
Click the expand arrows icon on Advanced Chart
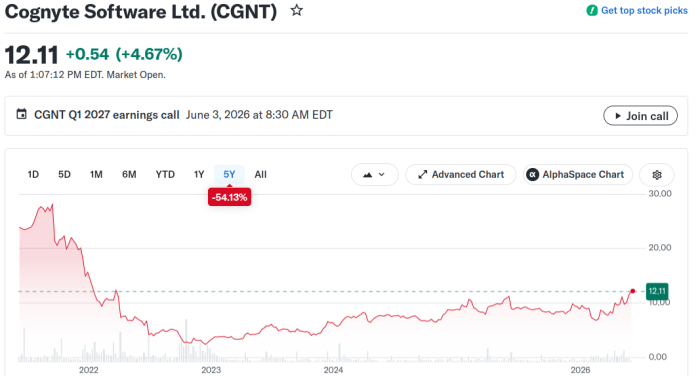point(422,175)
